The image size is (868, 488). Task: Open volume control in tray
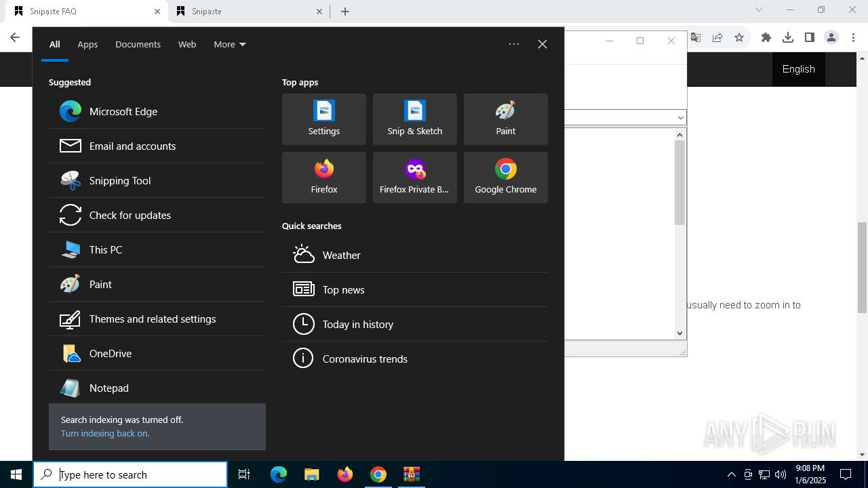click(x=781, y=474)
